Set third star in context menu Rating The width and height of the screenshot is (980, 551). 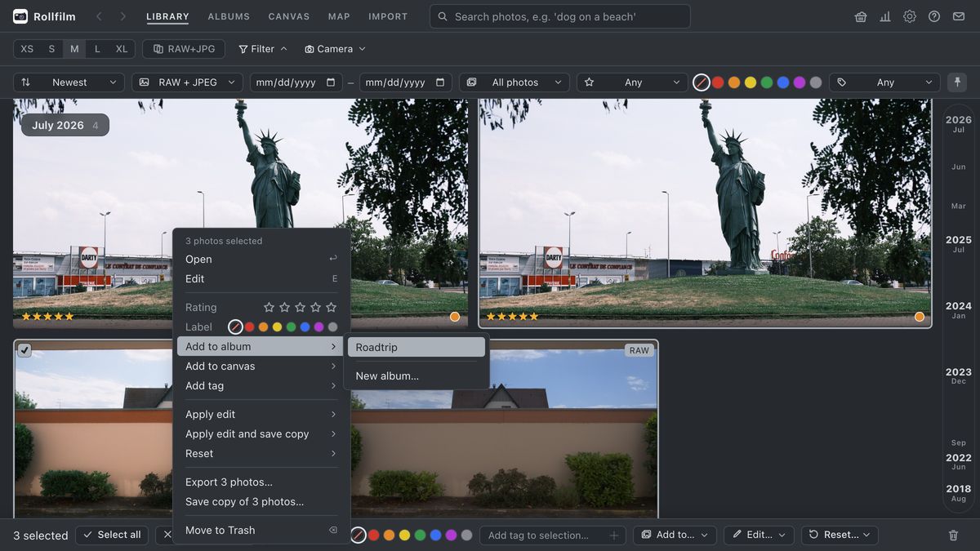[x=300, y=307]
